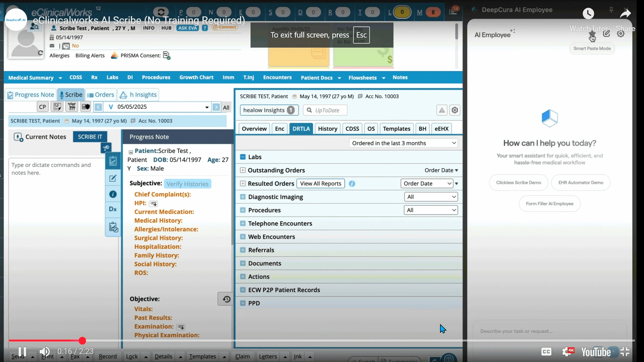Expand Resulted Orders

coord(243,184)
